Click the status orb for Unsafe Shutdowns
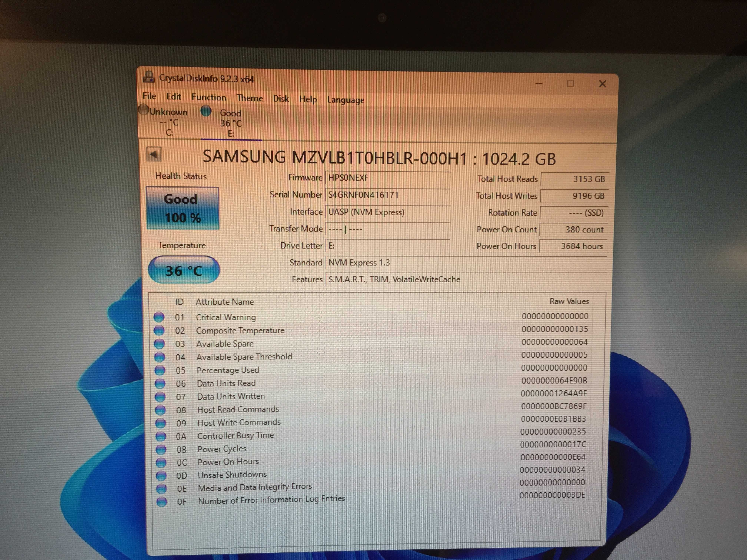 pyautogui.click(x=161, y=475)
